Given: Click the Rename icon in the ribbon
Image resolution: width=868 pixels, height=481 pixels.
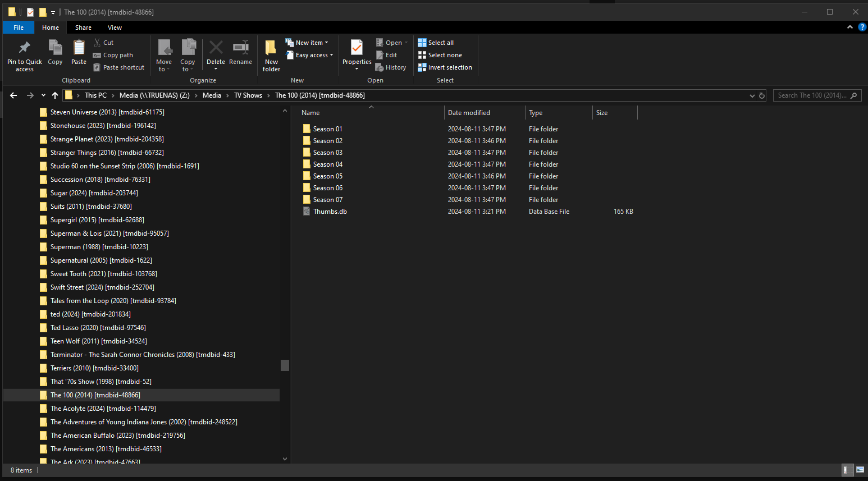Looking at the screenshot, I should (x=240, y=48).
